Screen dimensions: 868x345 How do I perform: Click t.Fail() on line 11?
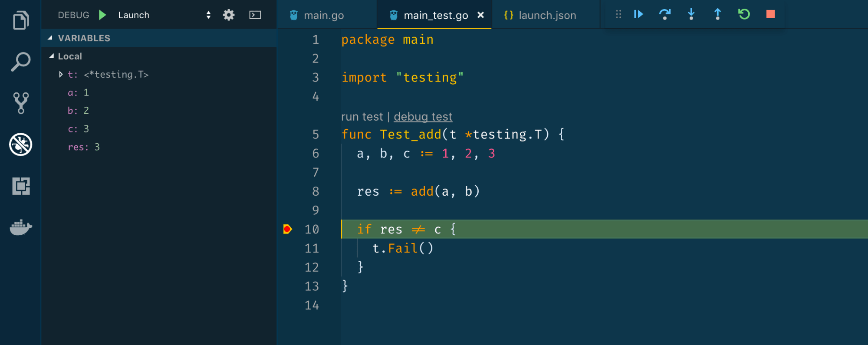(x=403, y=248)
